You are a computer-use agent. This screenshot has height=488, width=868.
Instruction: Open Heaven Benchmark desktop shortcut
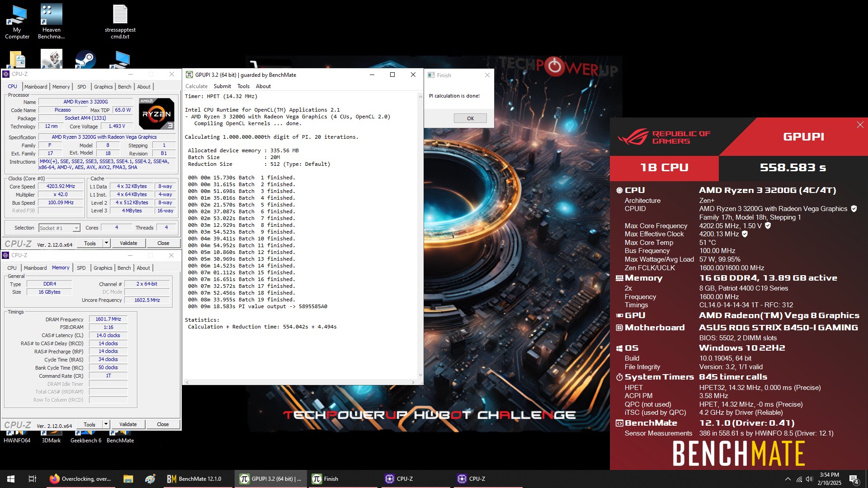tap(51, 22)
